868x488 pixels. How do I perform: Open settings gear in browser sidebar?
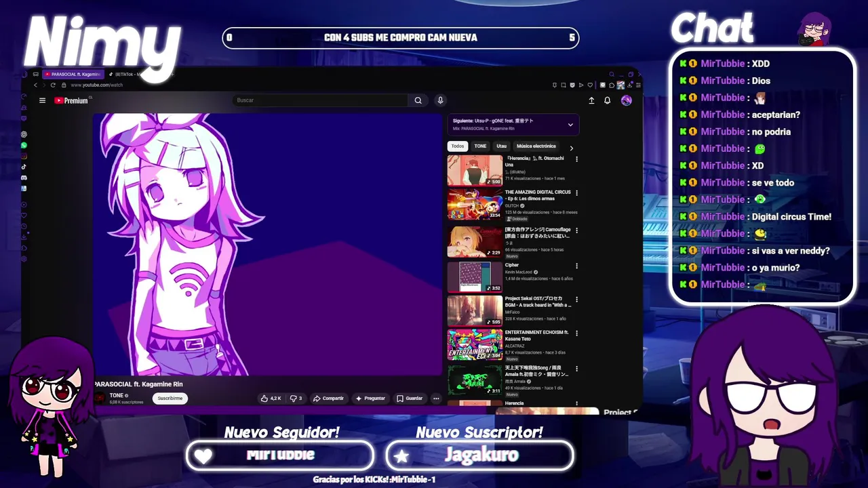tap(24, 259)
